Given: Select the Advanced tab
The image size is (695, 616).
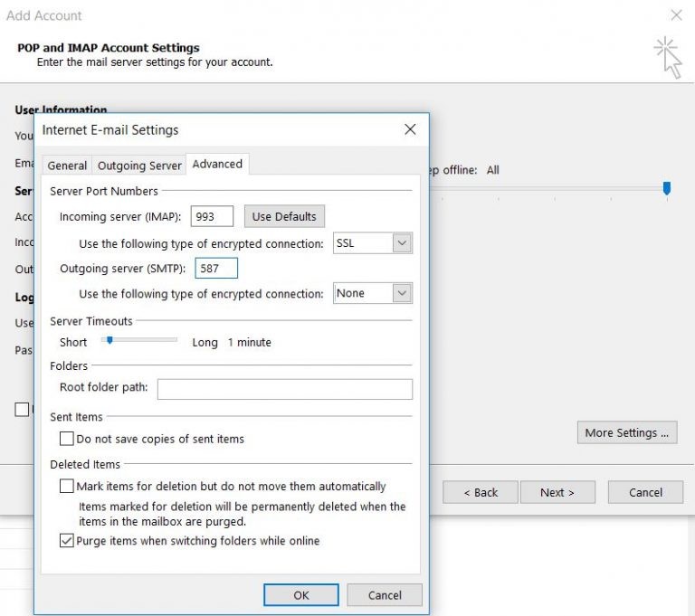Looking at the screenshot, I should (217, 164).
